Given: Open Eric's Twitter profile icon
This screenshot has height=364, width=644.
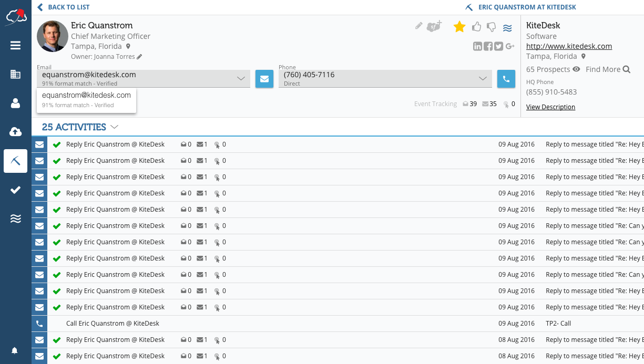Looking at the screenshot, I should click(498, 46).
